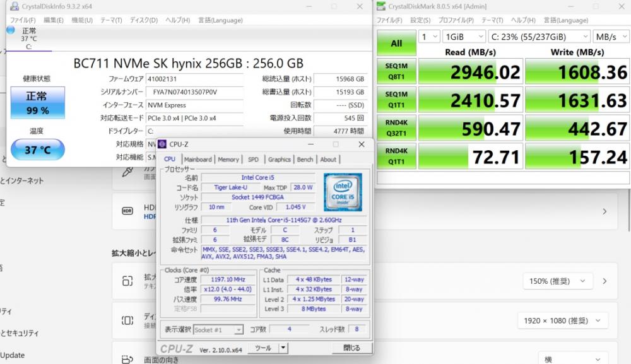
Task: Open 設定(S) menu in CrystalDiskMark
Action: pyautogui.click(x=420, y=20)
